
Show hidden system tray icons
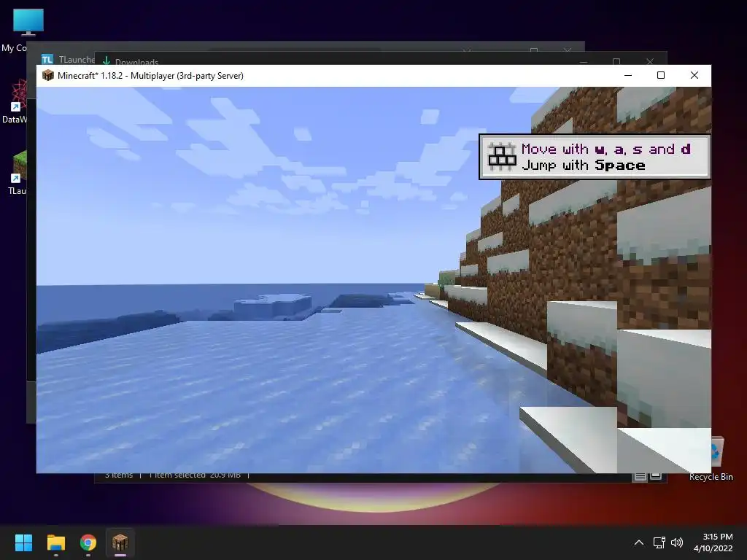point(639,542)
